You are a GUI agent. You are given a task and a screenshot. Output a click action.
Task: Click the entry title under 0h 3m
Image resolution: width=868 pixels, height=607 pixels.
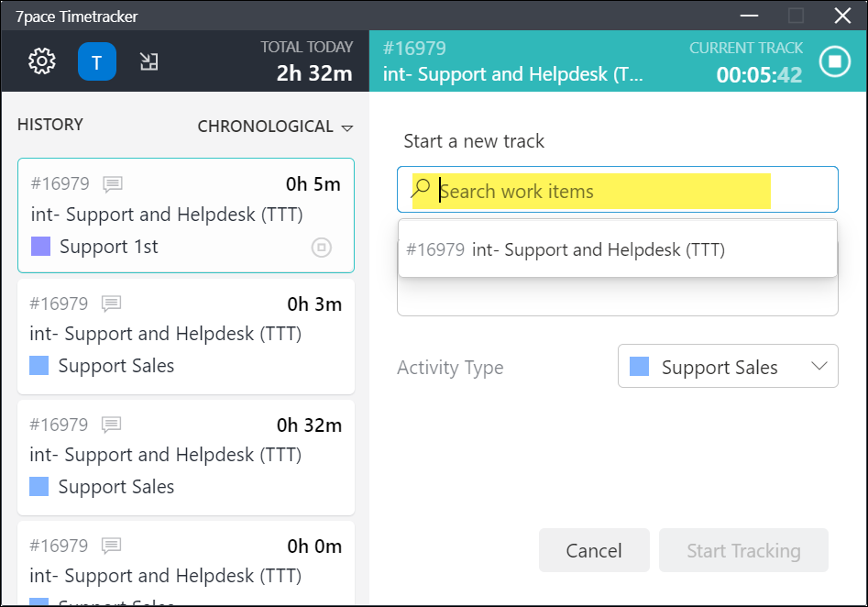point(166,334)
